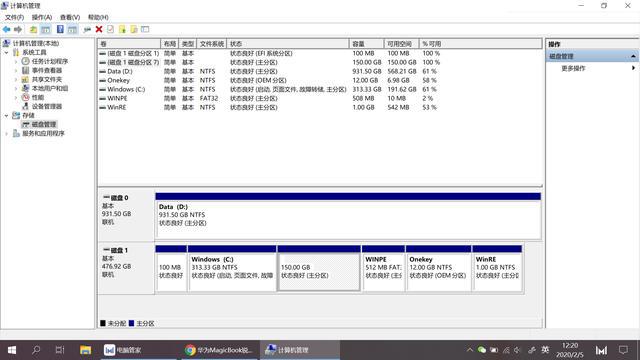
Task: Collapse the 系统工具 tree node
Action: 7,52
